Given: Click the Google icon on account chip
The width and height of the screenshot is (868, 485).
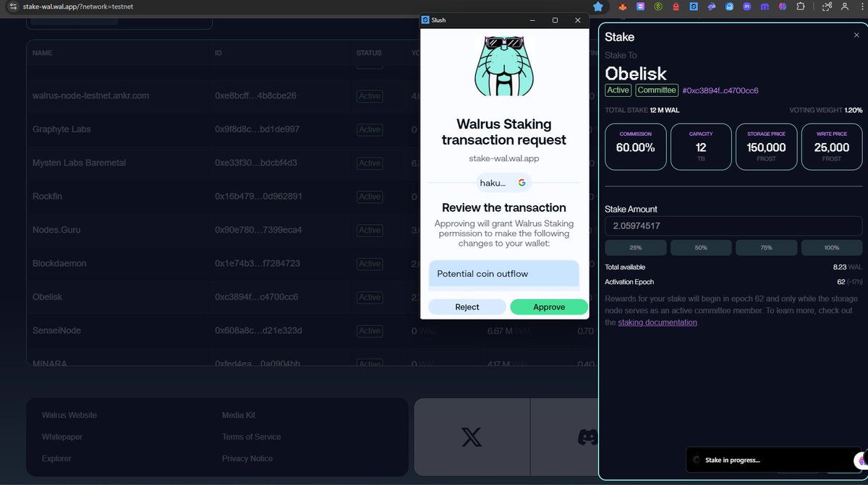Looking at the screenshot, I should pyautogui.click(x=522, y=183).
